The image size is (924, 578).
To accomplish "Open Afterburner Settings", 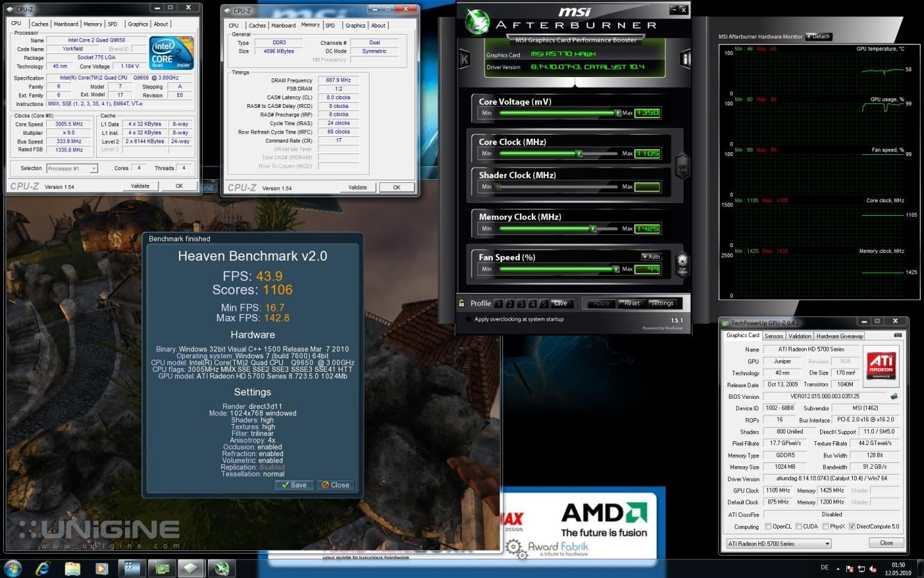I will (x=662, y=303).
